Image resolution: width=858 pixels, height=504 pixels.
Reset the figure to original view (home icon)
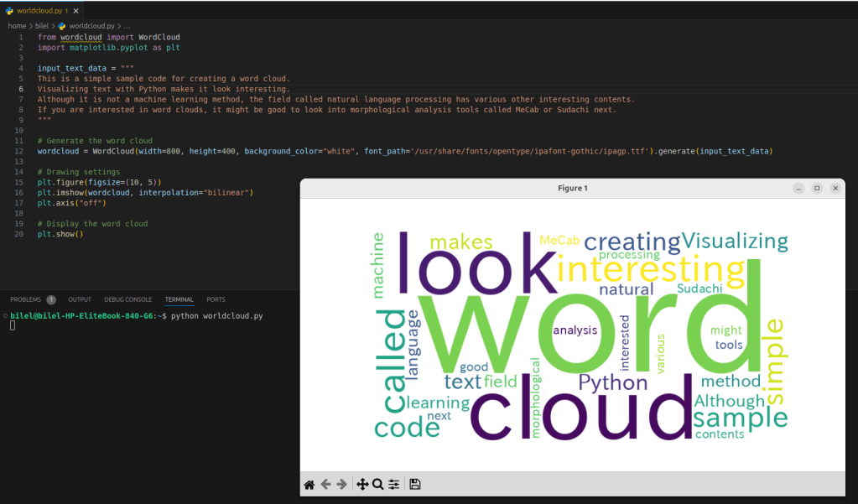[x=309, y=484]
